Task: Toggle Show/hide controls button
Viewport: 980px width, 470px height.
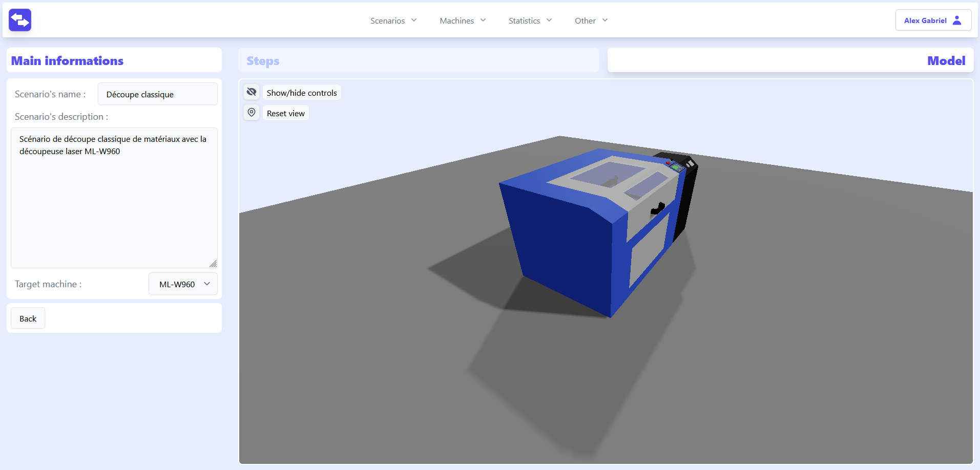Action: (x=301, y=93)
